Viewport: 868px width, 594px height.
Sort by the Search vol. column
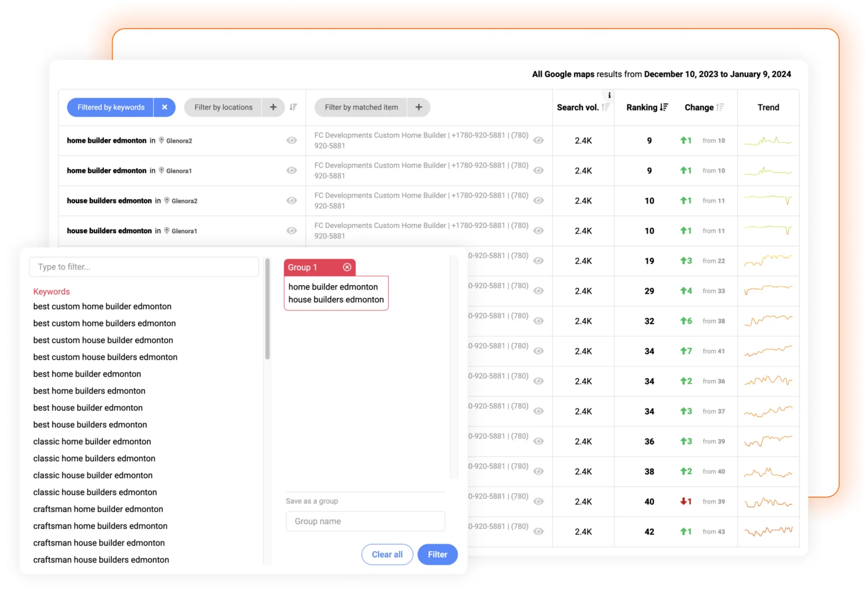[x=605, y=107]
